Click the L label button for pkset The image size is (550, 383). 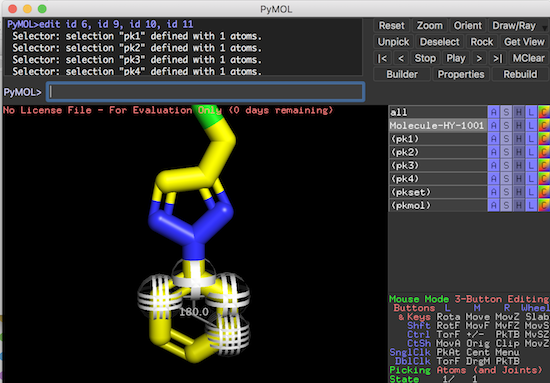(531, 192)
